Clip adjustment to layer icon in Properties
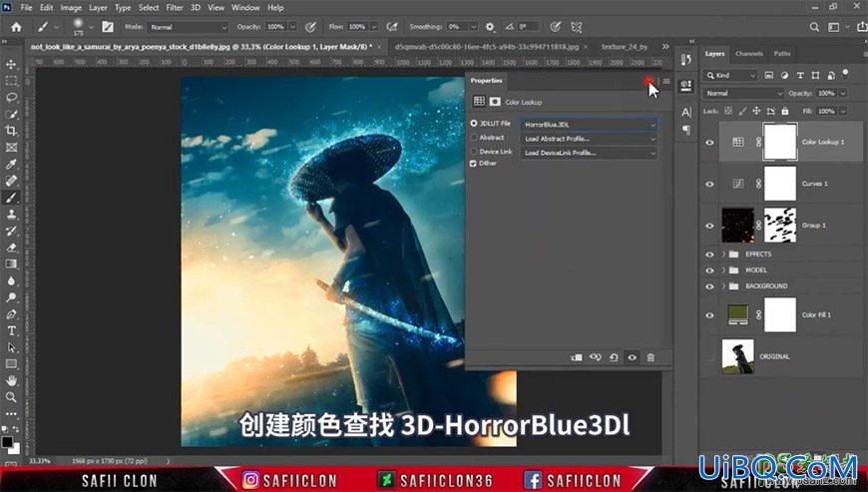 [577, 357]
